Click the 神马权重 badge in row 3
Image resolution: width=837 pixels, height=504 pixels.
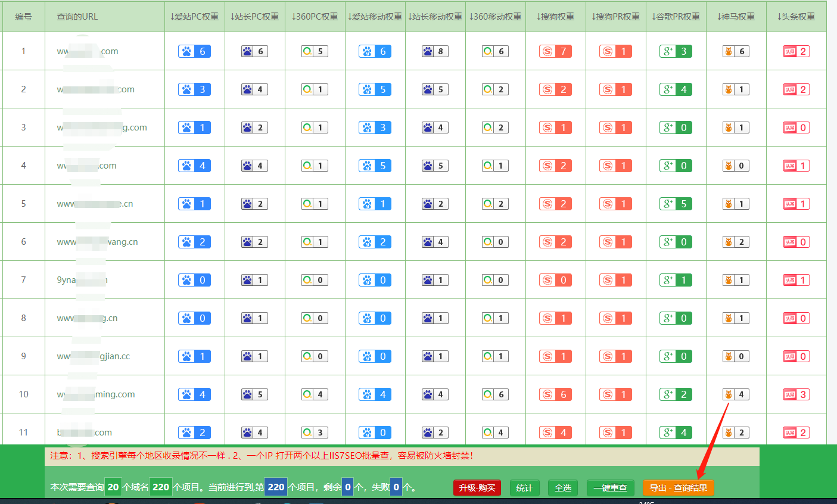736,127
